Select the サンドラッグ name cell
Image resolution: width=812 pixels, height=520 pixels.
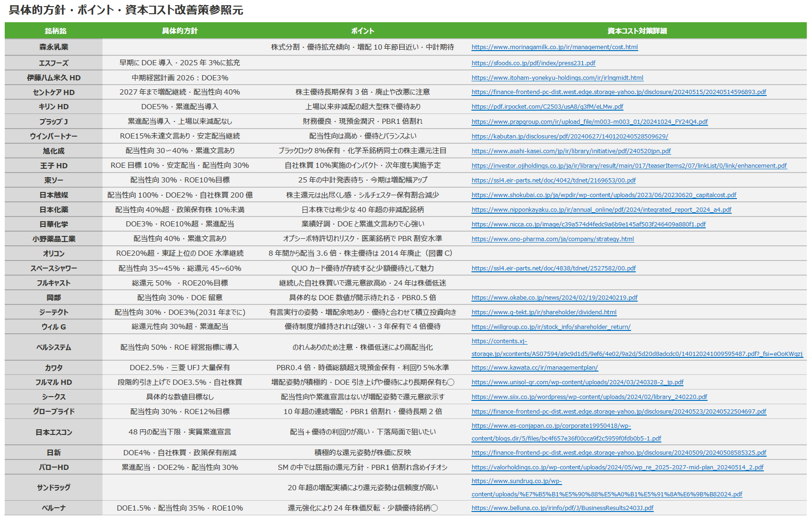[54, 488]
